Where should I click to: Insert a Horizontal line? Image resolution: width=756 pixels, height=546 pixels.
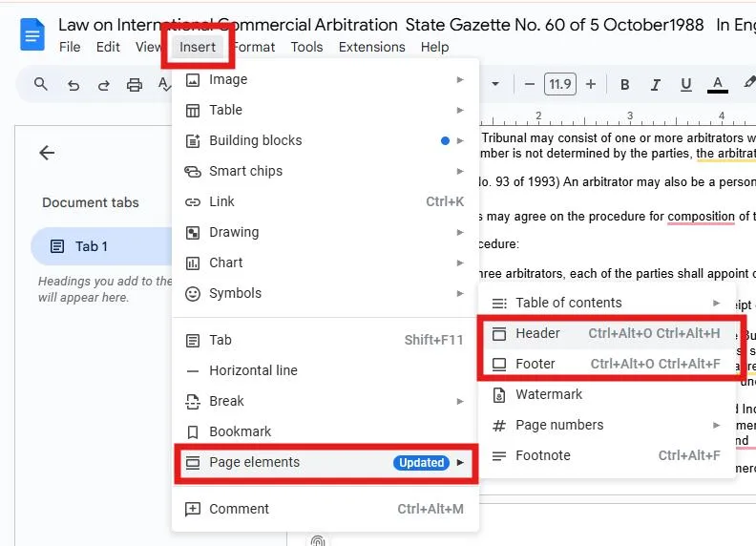click(325, 370)
